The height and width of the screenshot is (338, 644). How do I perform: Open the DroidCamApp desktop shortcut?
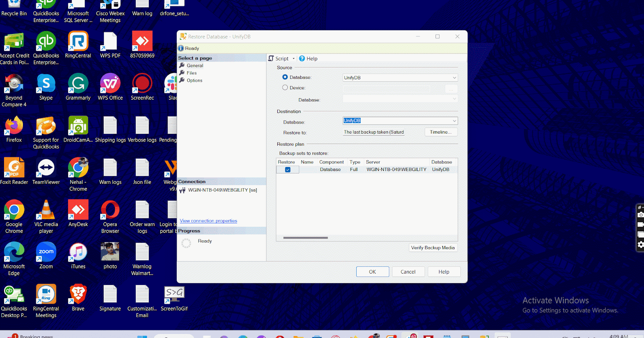78,130
